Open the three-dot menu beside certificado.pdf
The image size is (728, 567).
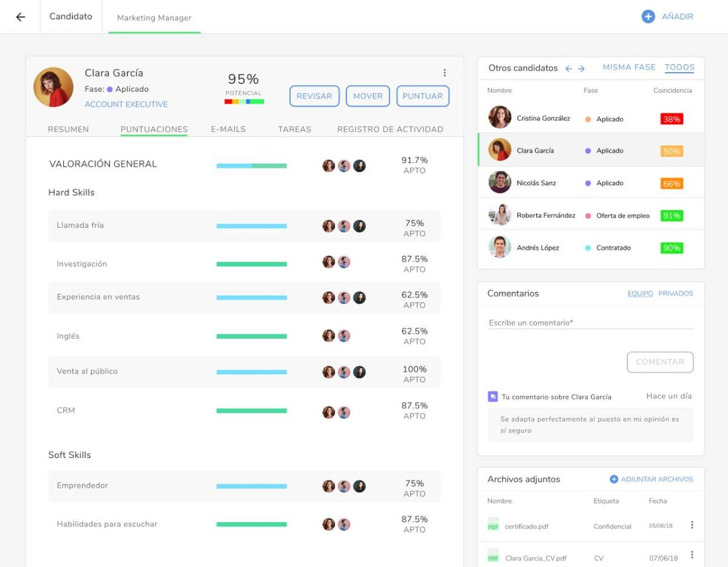pos(692,525)
